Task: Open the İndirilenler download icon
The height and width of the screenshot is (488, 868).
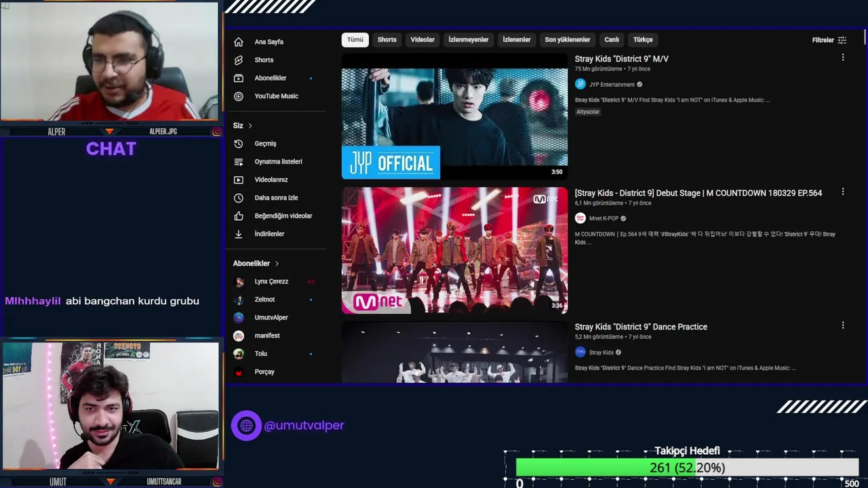Action: click(x=239, y=234)
